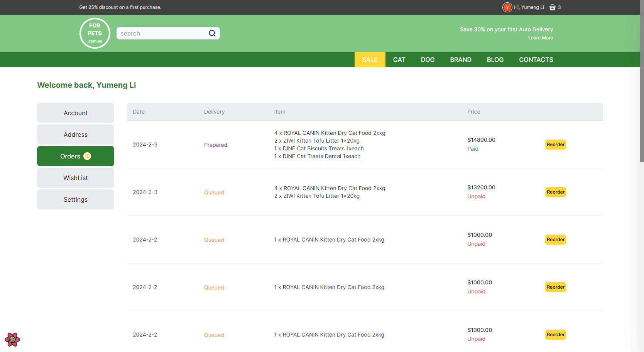
Task: Click the page vertical scrollbar
Action: tap(642, 81)
